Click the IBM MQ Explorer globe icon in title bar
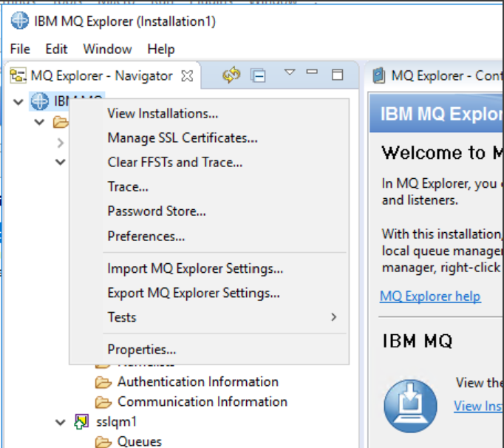 (x=20, y=21)
